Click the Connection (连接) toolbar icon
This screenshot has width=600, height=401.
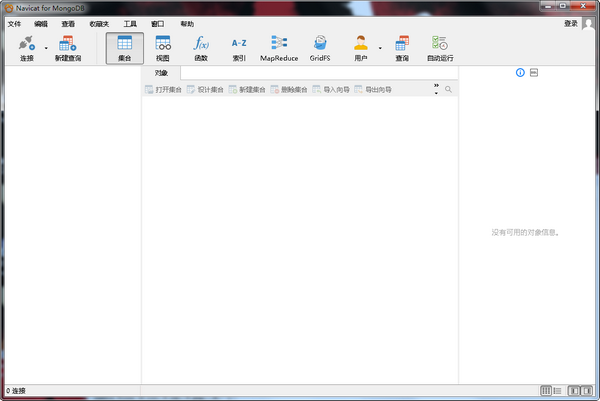(26, 47)
